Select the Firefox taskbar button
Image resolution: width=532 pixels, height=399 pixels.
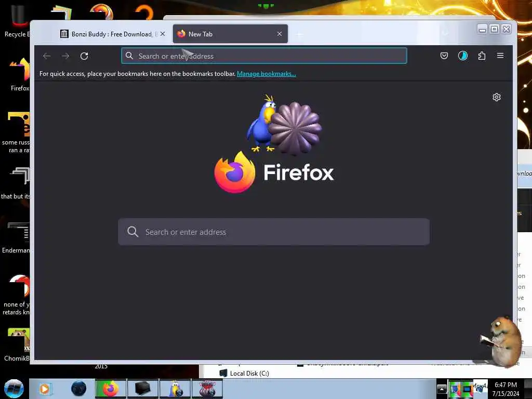[110, 389]
